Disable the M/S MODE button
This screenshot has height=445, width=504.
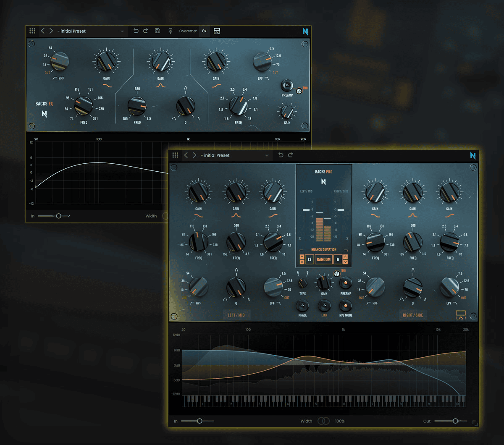346,306
